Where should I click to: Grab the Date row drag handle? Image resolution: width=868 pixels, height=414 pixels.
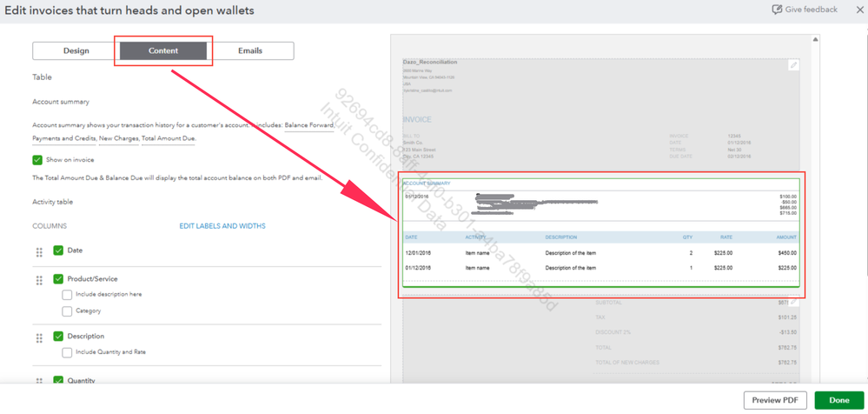[x=39, y=252]
